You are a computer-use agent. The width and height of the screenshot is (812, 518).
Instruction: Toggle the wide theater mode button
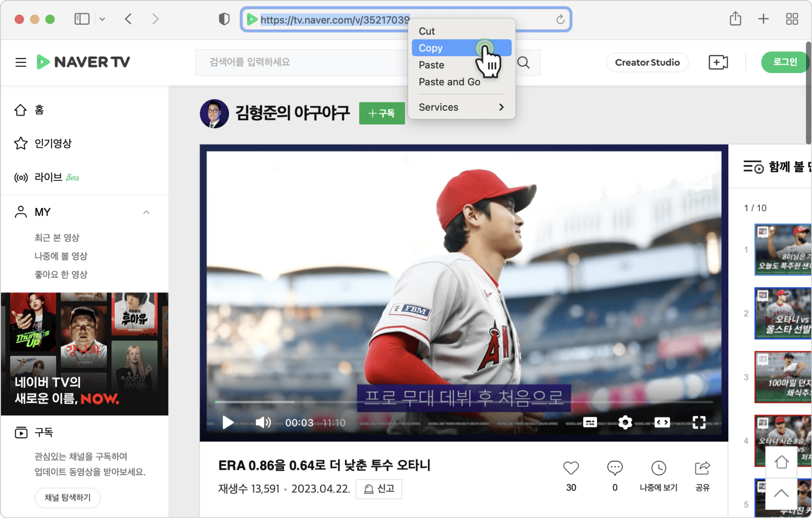(x=662, y=422)
